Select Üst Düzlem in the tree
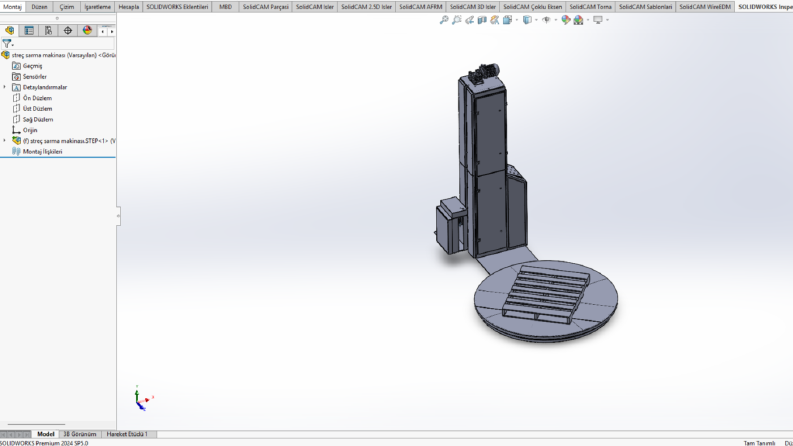The image size is (793, 446). tap(37, 109)
